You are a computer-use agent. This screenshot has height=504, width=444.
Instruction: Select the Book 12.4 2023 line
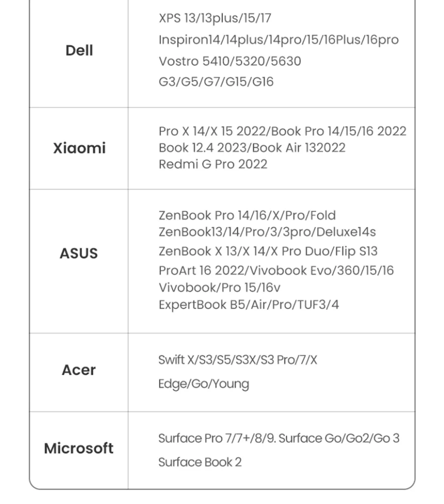tap(252, 148)
